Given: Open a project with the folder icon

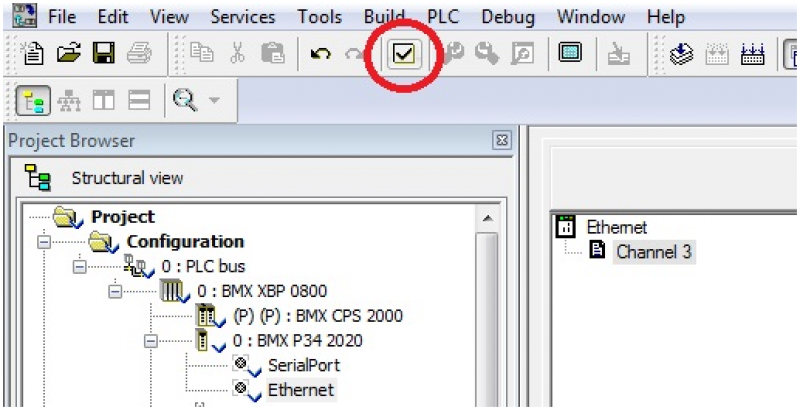Looking at the screenshot, I should [69, 53].
